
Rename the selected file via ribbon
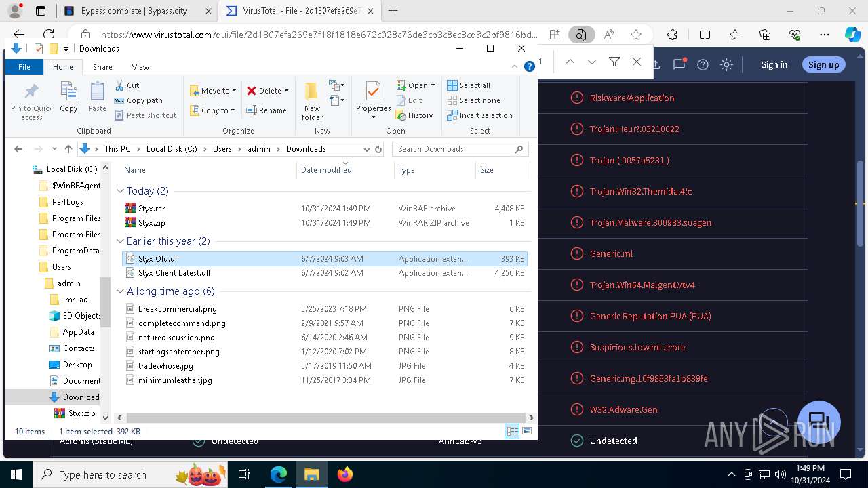tap(266, 110)
